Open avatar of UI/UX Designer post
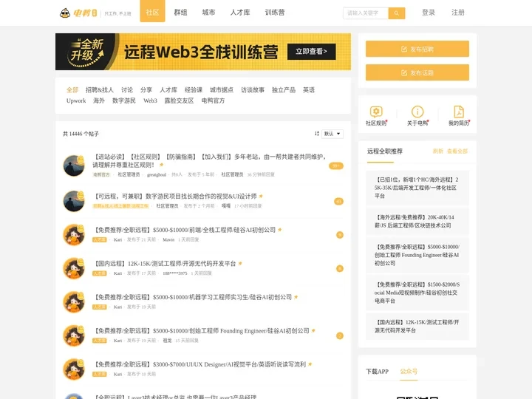The height and width of the screenshot is (399, 532). [x=74, y=369]
